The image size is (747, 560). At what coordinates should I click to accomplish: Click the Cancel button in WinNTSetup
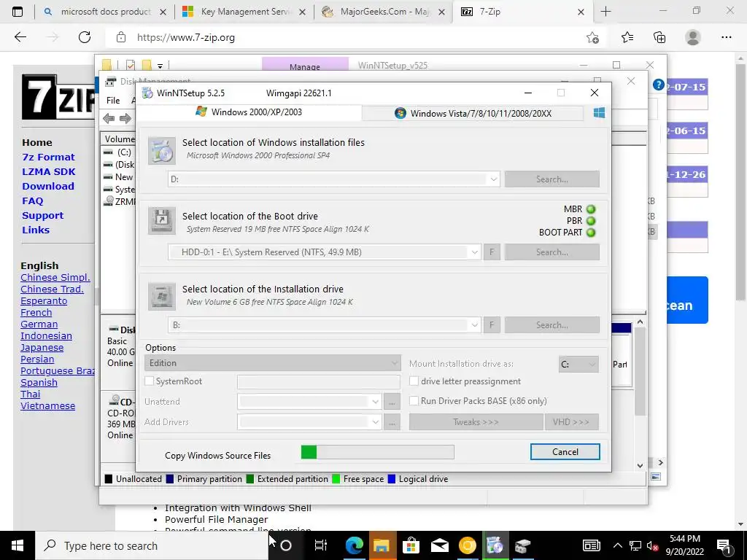coord(565,452)
